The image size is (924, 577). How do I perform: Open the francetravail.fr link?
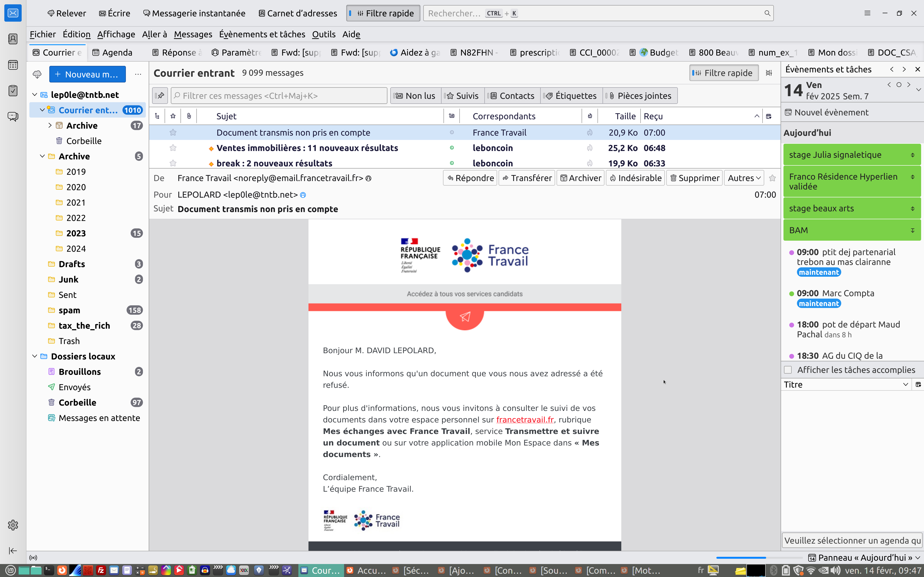525,419
